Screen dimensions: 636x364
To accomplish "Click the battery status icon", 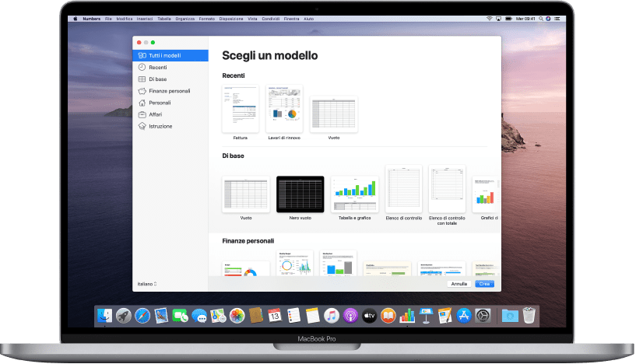I will (x=508, y=19).
